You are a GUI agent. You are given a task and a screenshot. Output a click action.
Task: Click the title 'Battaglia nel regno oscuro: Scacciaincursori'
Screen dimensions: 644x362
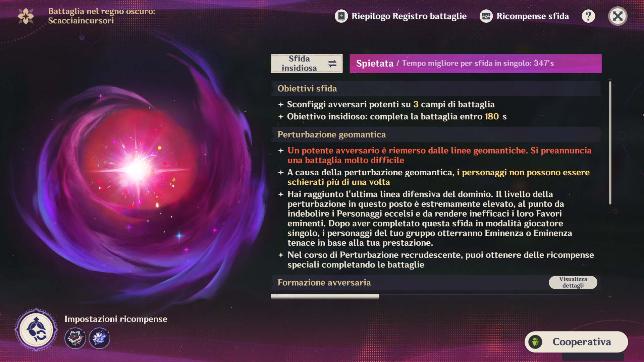(102, 16)
